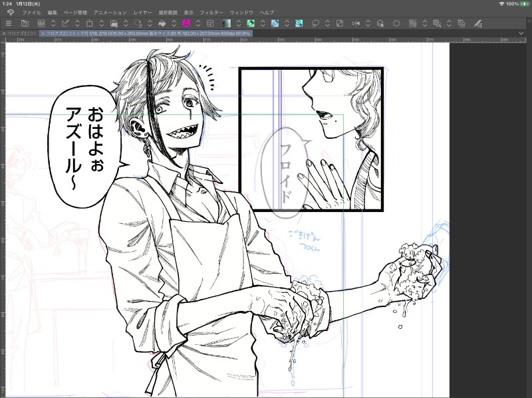Click the magenta letter A icon
532x398 pixels.
tap(186, 23)
